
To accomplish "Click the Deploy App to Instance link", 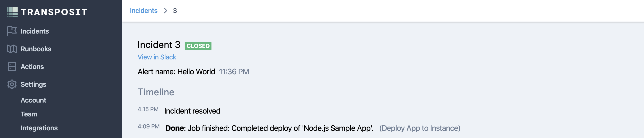I will click(x=420, y=128).
